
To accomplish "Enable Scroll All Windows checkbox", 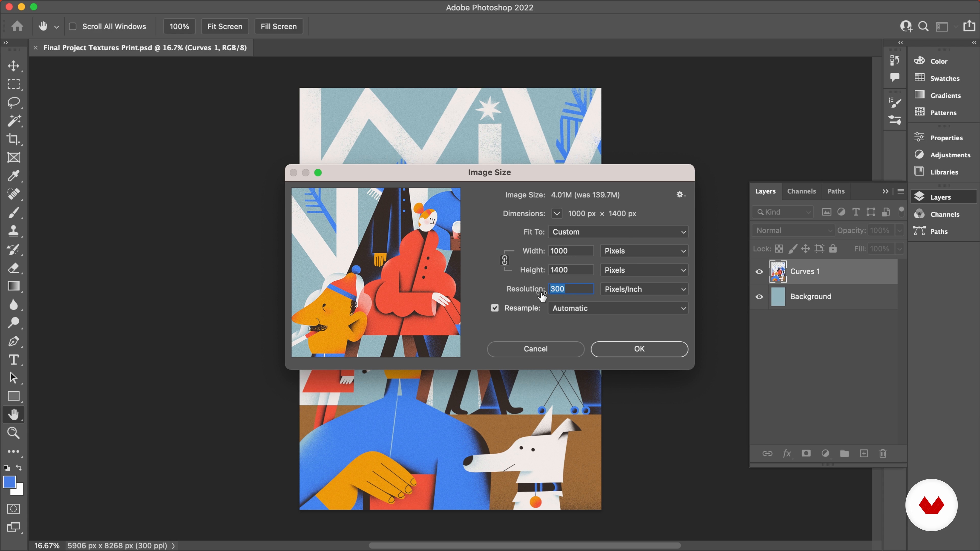I will coord(73,27).
